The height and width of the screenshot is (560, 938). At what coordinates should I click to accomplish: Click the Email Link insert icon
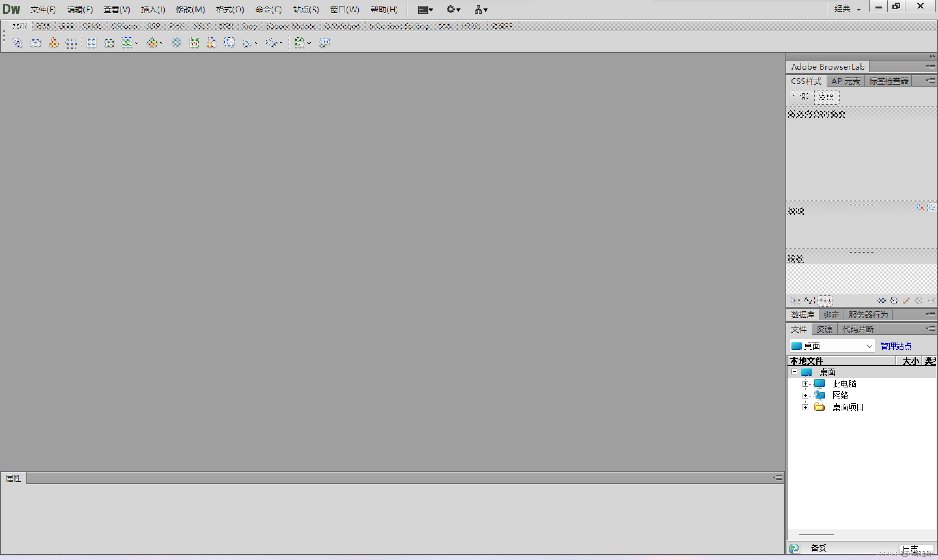click(x=36, y=43)
